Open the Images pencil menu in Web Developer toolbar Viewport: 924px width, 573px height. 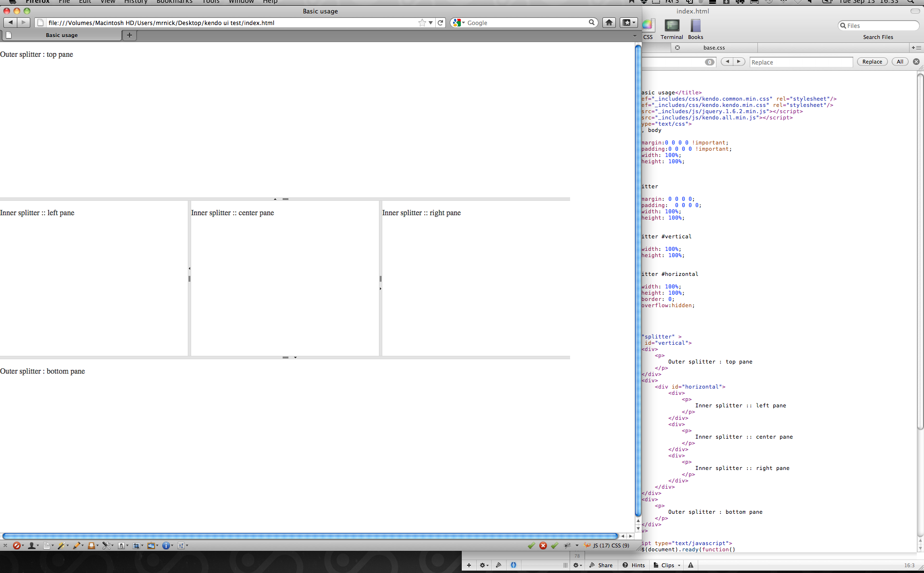click(78, 546)
